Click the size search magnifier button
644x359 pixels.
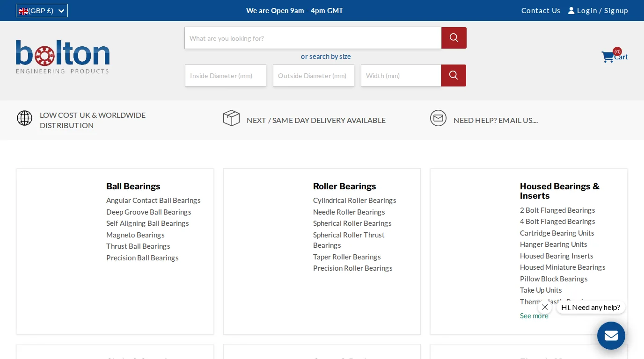[453, 75]
